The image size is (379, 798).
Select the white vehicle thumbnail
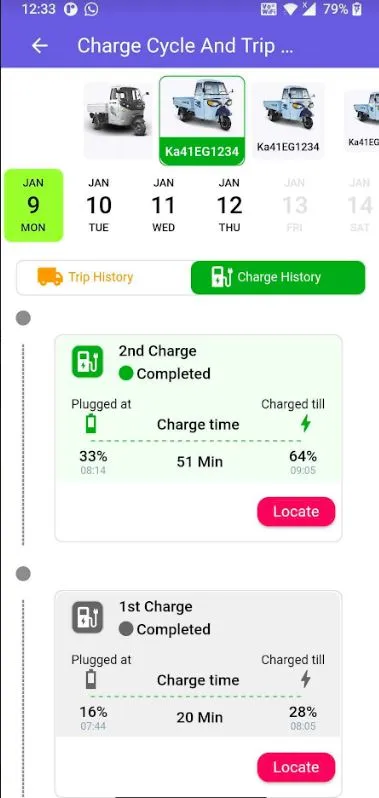pos(118,121)
